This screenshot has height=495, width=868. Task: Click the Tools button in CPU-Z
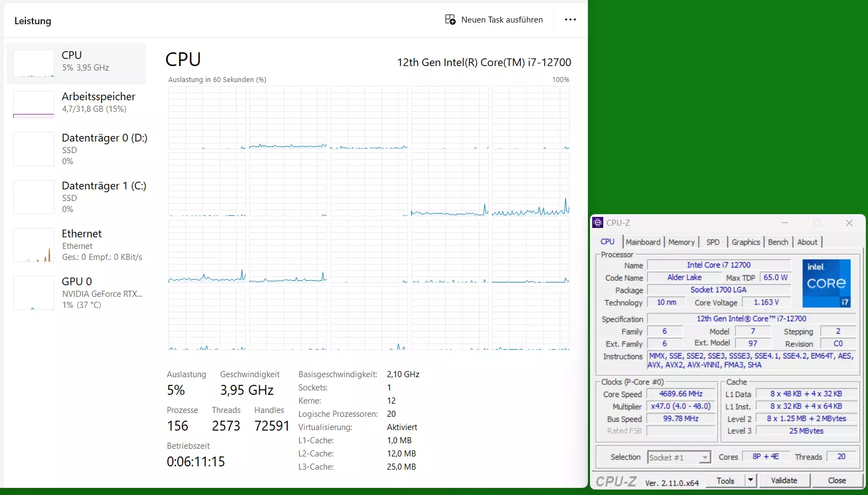pos(725,481)
